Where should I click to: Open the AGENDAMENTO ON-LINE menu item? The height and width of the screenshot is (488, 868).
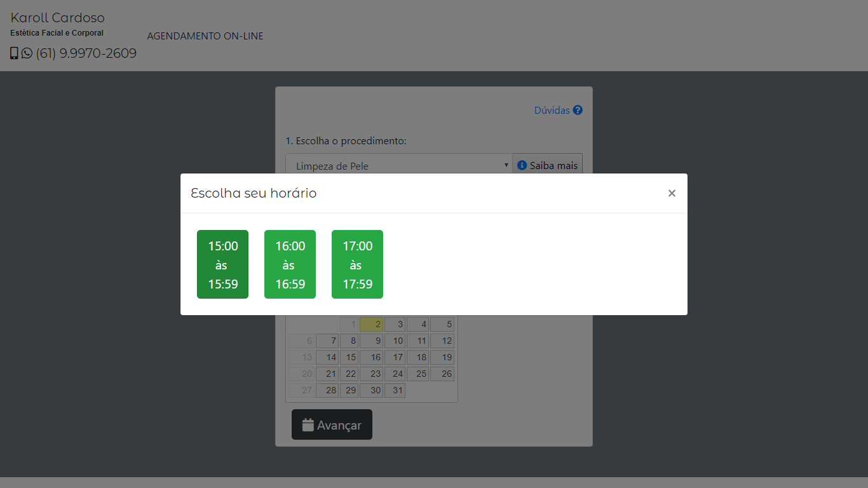pyautogui.click(x=205, y=36)
